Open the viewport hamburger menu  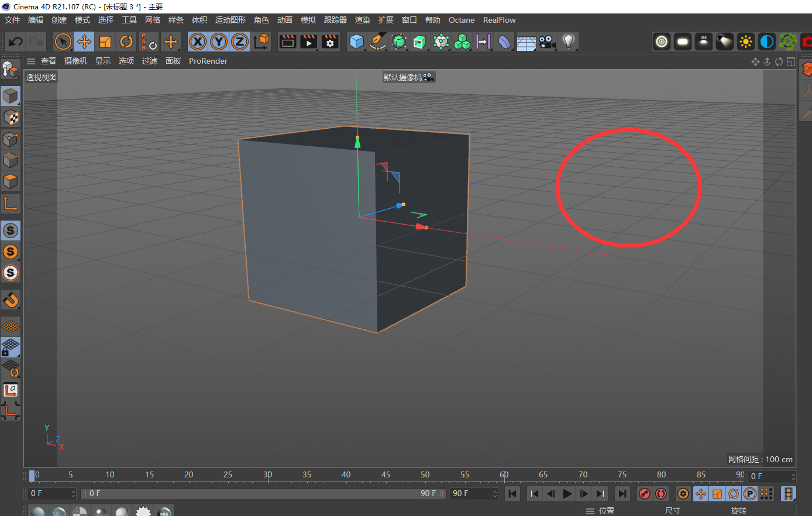(31, 61)
